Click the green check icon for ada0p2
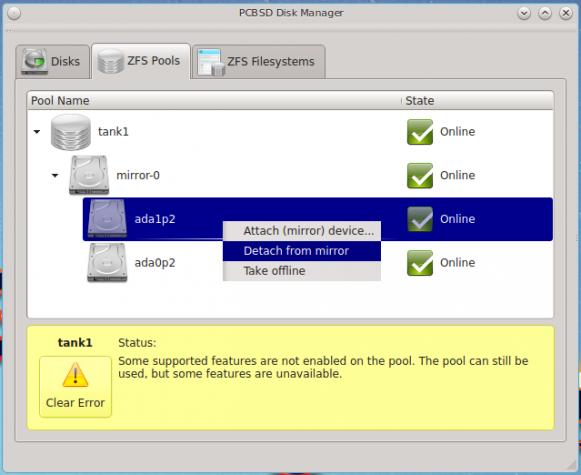The height and width of the screenshot is (475, 581). click(x=420, y=263)
